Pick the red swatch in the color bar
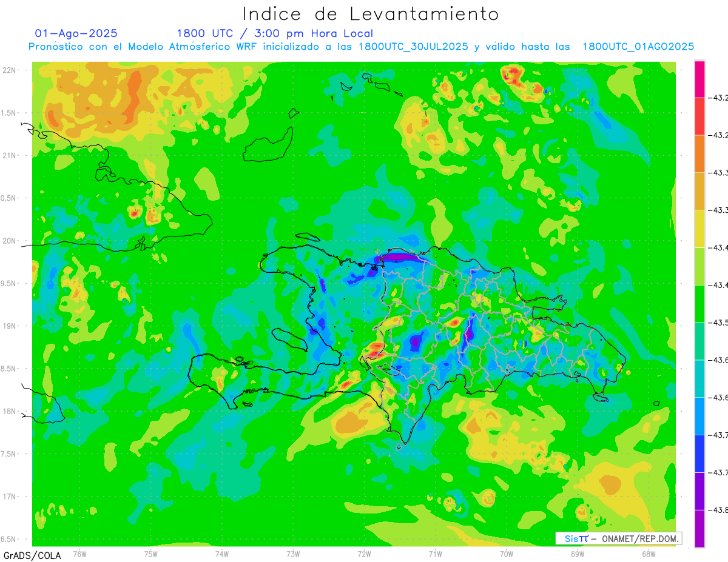The height and width of the screenshot is (562, 728). [699, 116]
